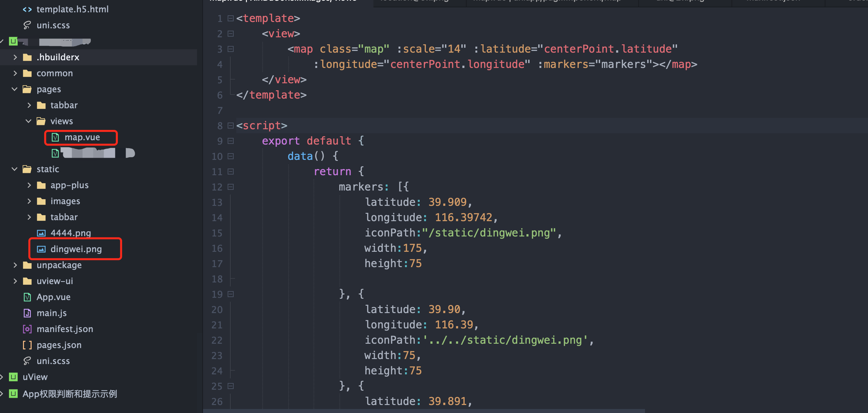The width and height of the screenshot is (868, 413).
Task: Click the 4444.png image file icon
Action: (41, 233)
